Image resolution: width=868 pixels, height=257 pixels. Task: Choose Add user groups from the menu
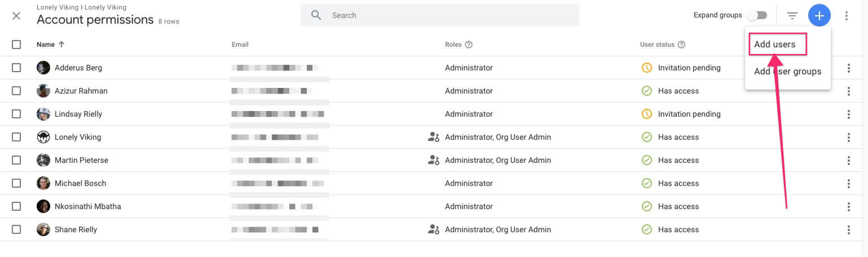pos(787,72)
